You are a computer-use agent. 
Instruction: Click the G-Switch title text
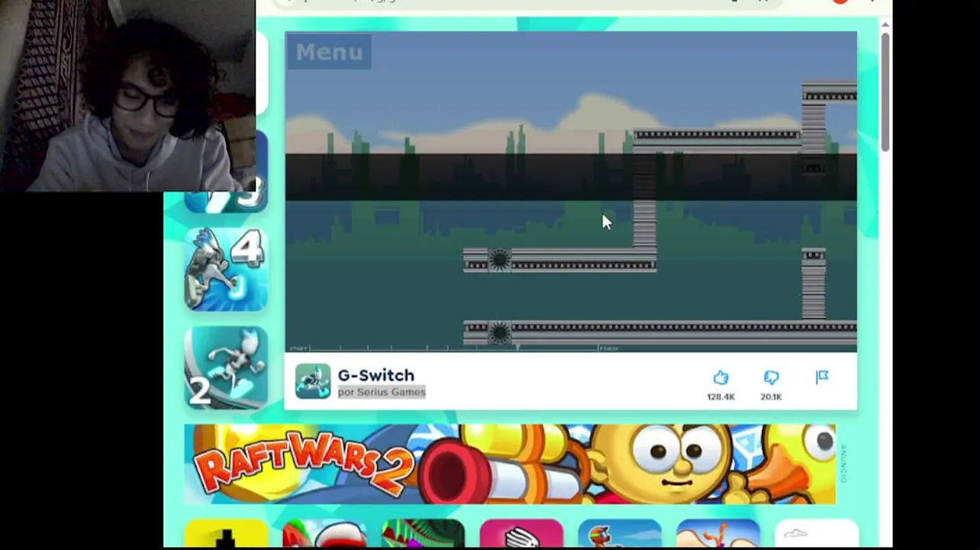376,375
